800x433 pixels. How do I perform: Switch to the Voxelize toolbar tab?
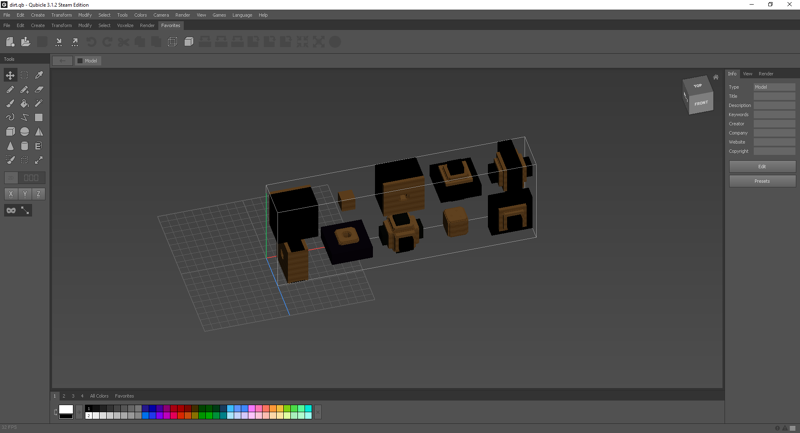click(125, 25)
